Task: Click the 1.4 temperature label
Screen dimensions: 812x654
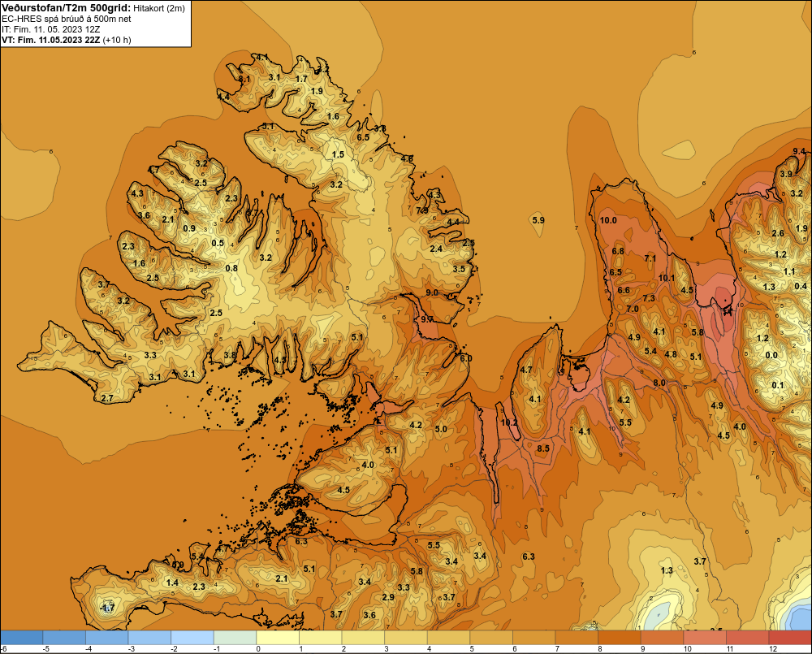Action: 172,583
